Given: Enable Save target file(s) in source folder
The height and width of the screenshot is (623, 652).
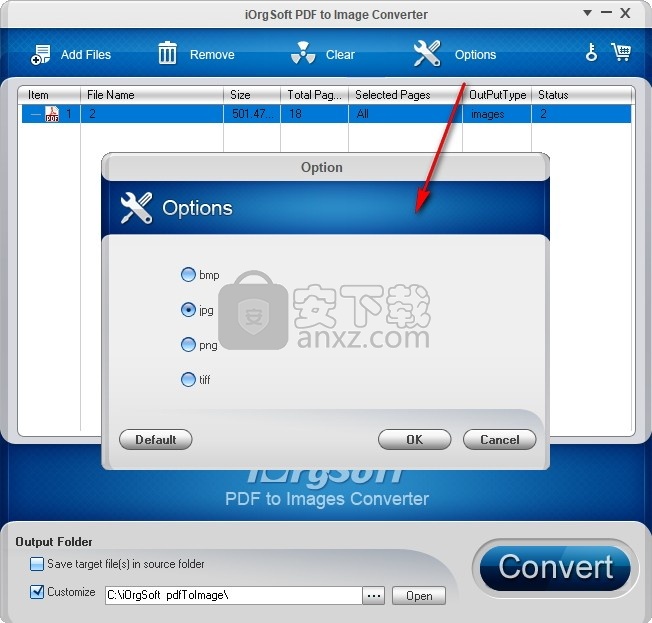Looking at the screenshot, I should click(x=37, y=564).
